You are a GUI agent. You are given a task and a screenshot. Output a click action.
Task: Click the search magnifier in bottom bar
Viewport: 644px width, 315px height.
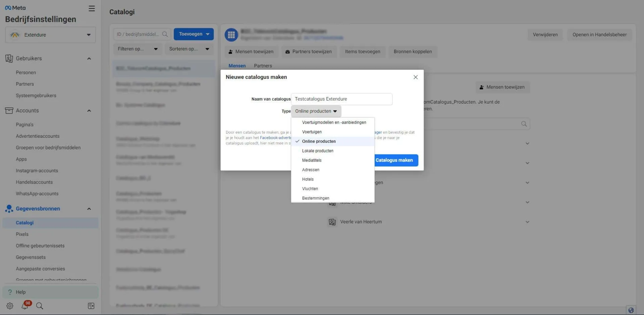tap(40, 306)
